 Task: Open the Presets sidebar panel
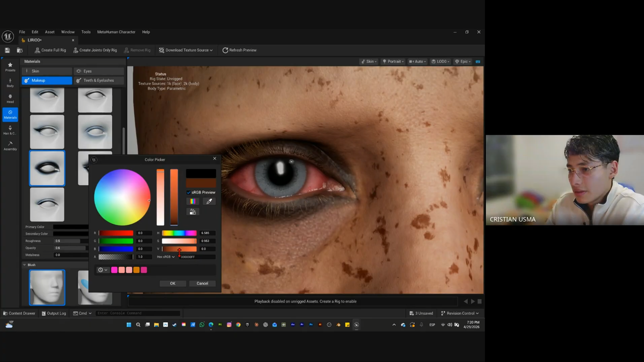coord(10,67)
